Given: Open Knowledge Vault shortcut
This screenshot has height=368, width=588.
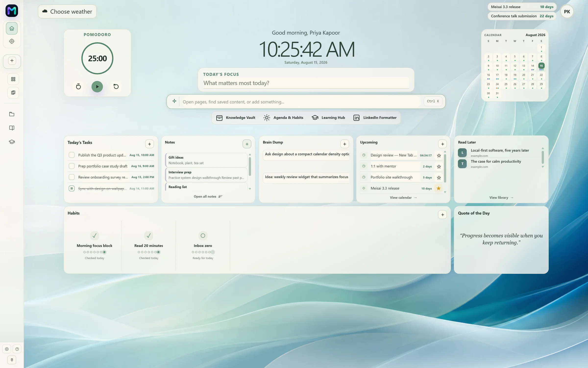Looking at the screenshot, I should tap(236, 118).
